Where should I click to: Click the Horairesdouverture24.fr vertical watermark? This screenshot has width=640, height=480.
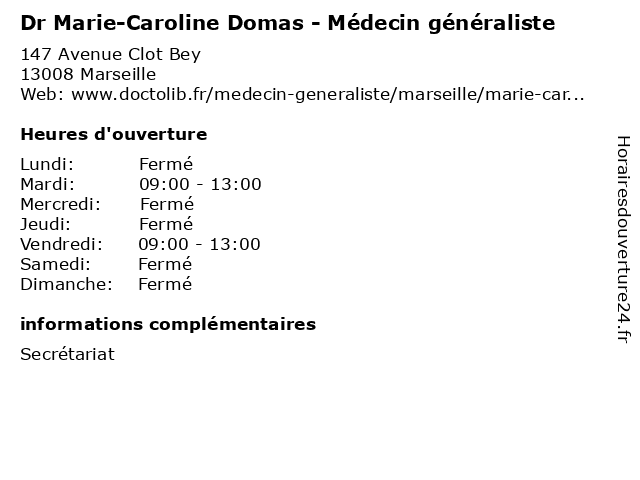click(x=621, y=239)
